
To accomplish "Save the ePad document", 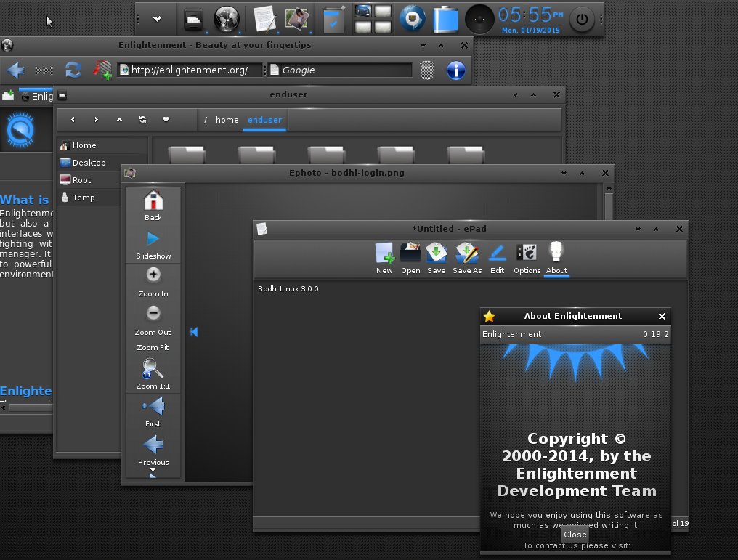I will 437,258.
